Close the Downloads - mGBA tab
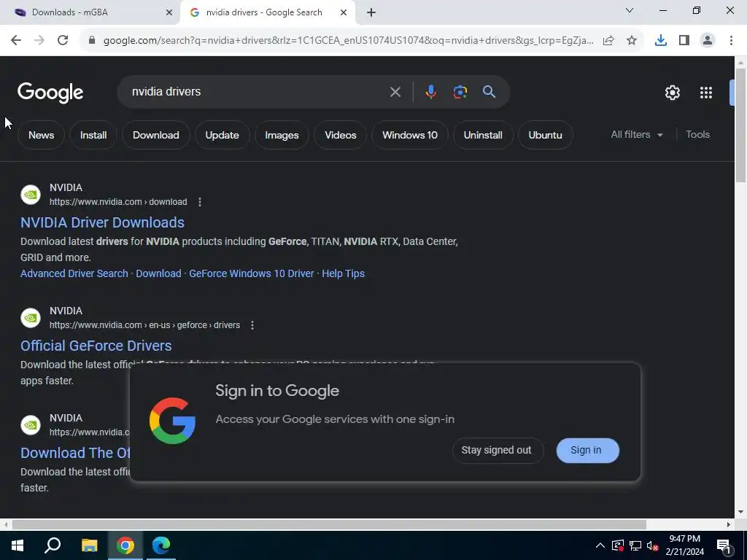The height and width of the screenshot is (560, 747). tap(169, 12)
